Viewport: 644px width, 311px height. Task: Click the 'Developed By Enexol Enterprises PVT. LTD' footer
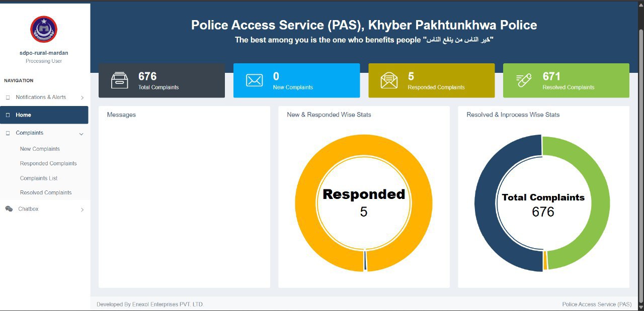[x=150, y=304]
